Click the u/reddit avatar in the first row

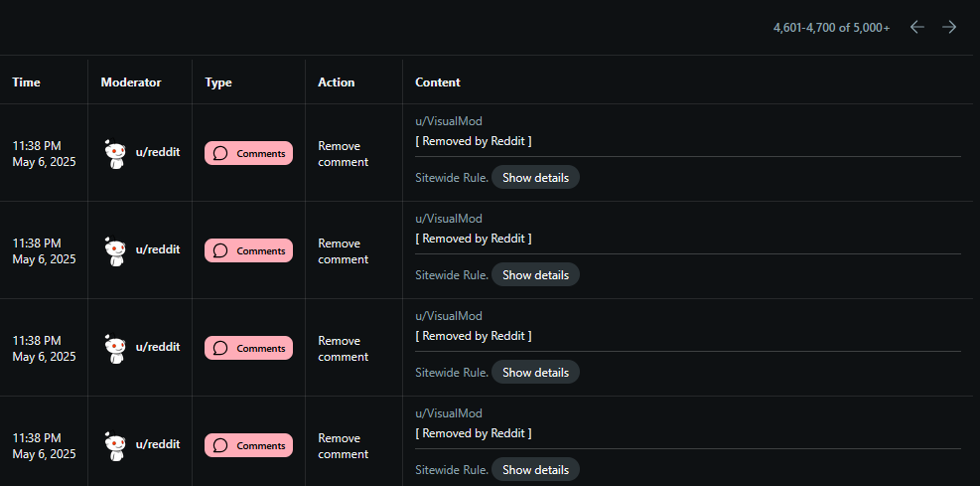click(115, 153)
